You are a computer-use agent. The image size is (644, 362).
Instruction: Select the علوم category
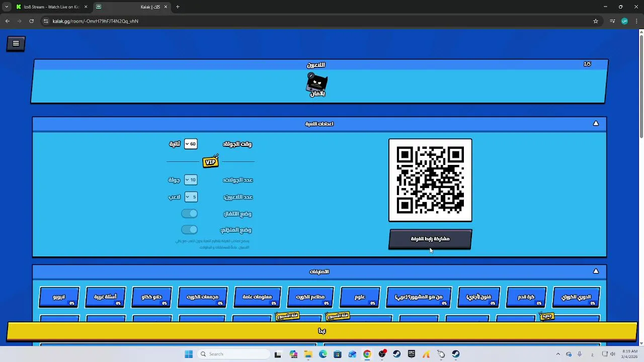point(360,297)
